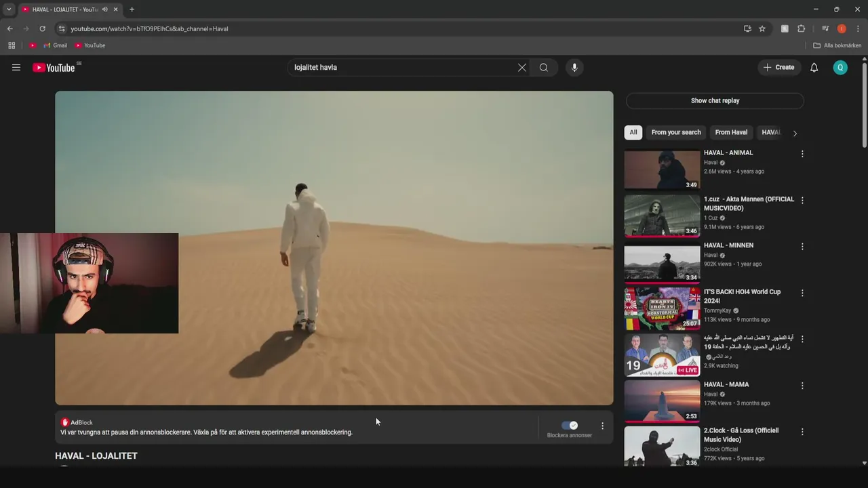Open options menu for Gå Loss video
868x488 pixels.
[802, 432]
